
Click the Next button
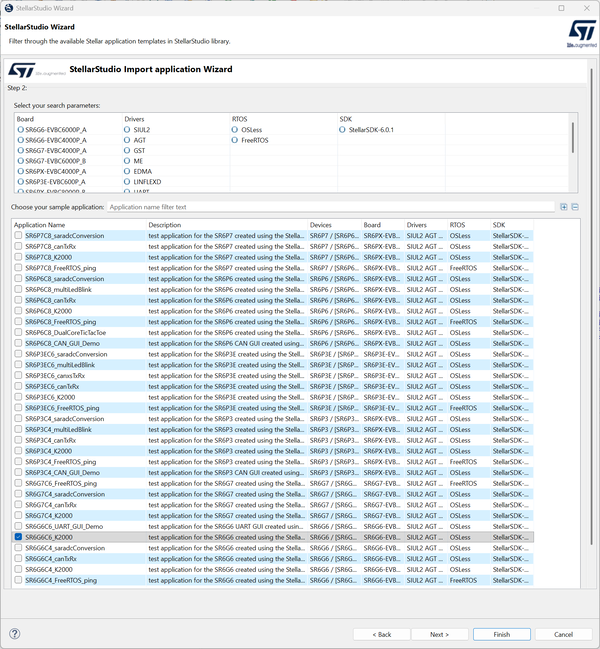[x=439, y=634]
